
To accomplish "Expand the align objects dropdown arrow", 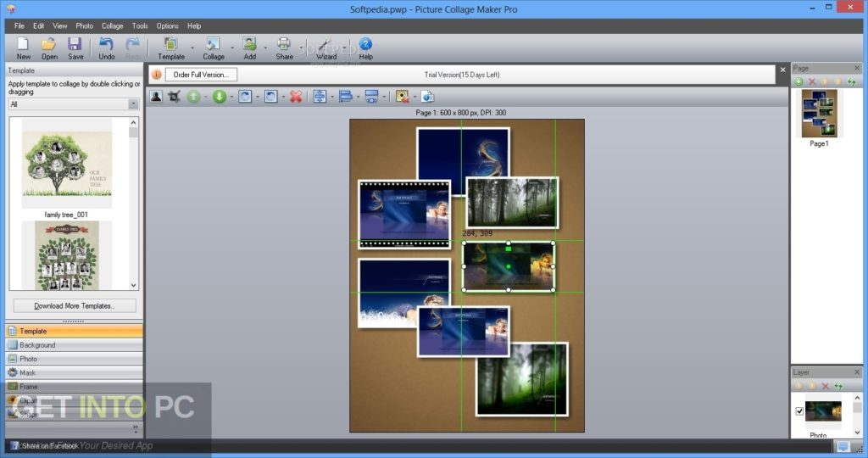I will (x=359, y=98).
